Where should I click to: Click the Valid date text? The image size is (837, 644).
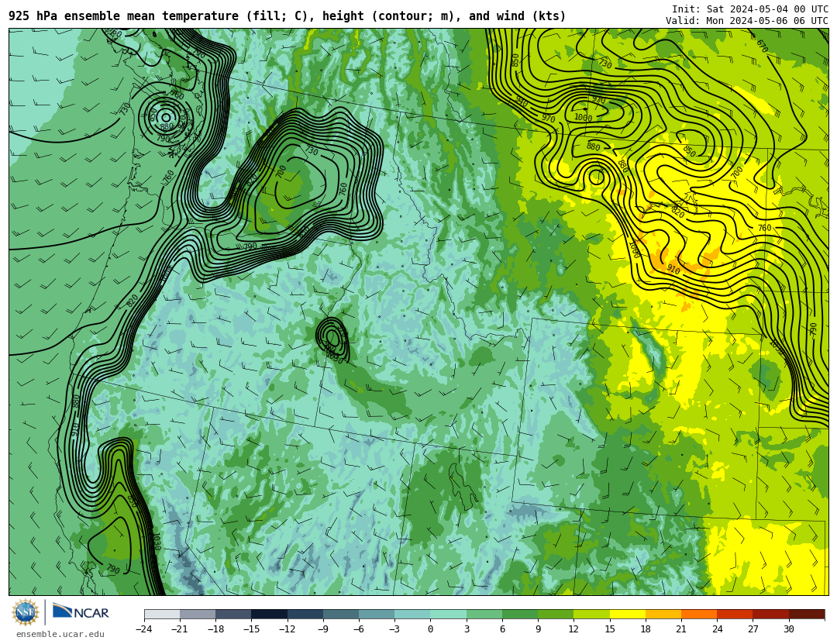coord(747,21)
